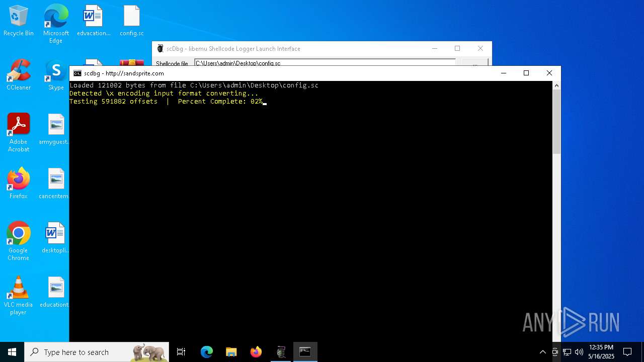Select the desktopli Word document icon
Image resolution: width=644 pixels, height=362 pixels.
point(54,238)
